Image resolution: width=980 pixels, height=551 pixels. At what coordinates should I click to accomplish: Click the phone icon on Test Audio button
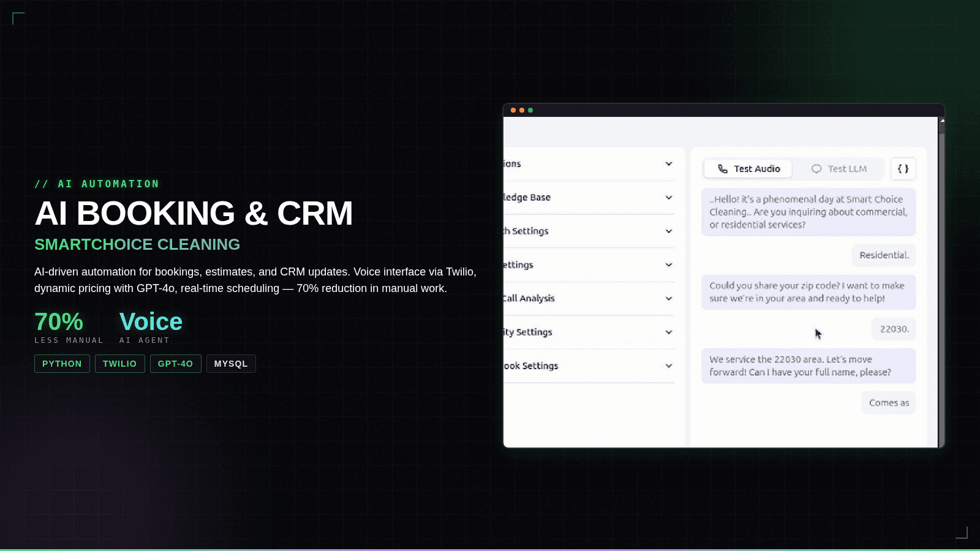(x=723, y=168)
